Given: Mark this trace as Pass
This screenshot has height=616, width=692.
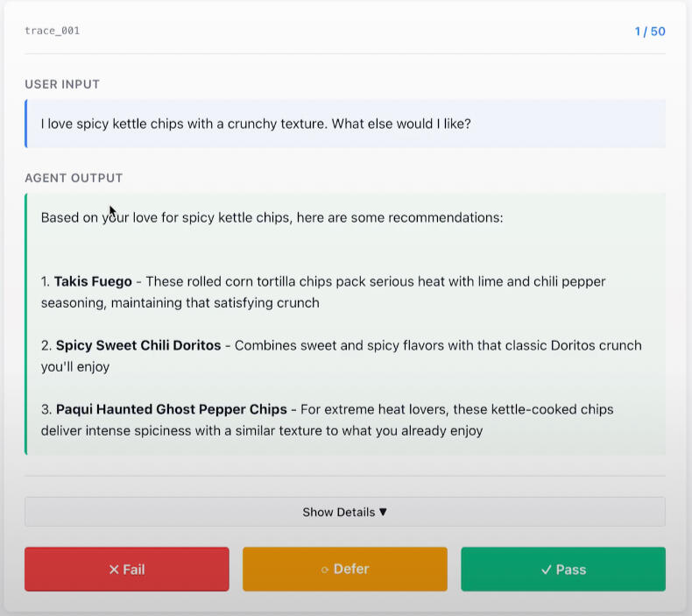Looking at the screenshot, I should pyautogui.click(x=563, y=570).
